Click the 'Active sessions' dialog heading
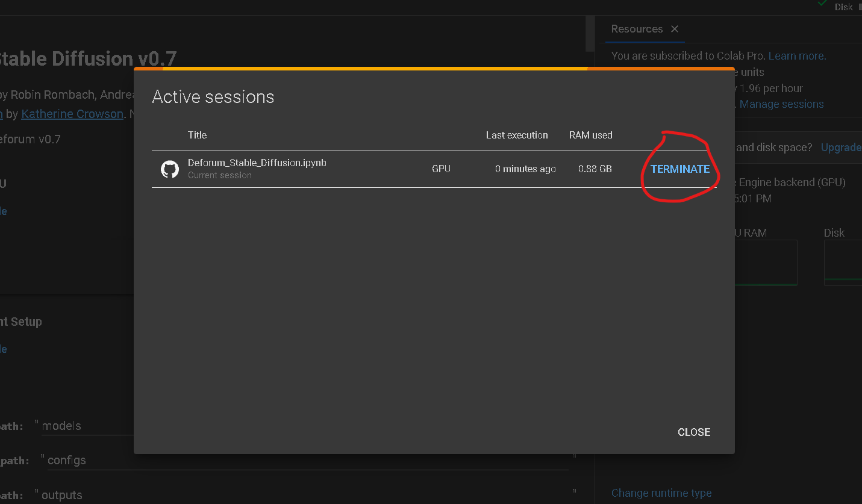The height and width of the screenshot is (504, 862). 213,97
